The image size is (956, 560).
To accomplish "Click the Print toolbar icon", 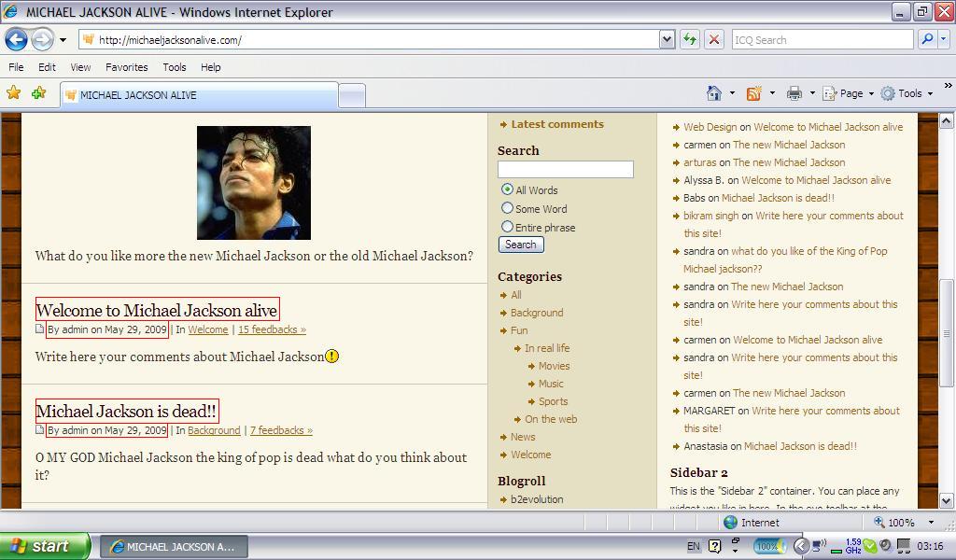I will 794,93.
